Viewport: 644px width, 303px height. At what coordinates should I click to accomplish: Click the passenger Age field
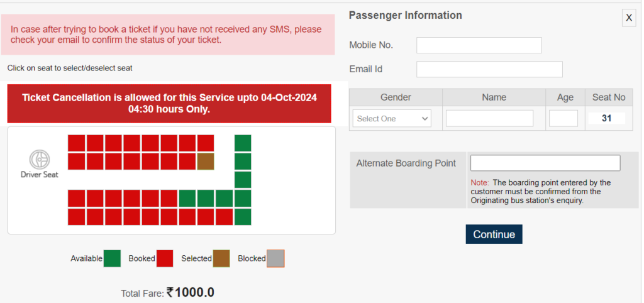coord(563,118)
